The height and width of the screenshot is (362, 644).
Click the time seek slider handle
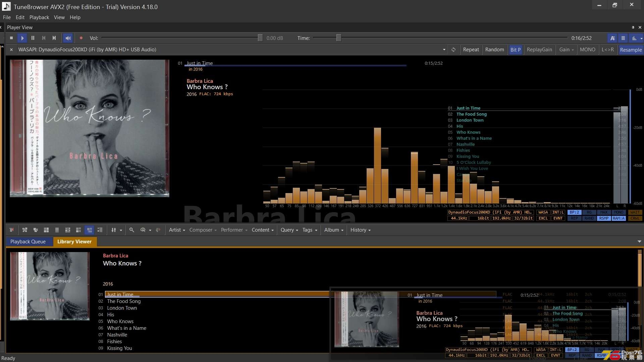(x=339, y=38)
